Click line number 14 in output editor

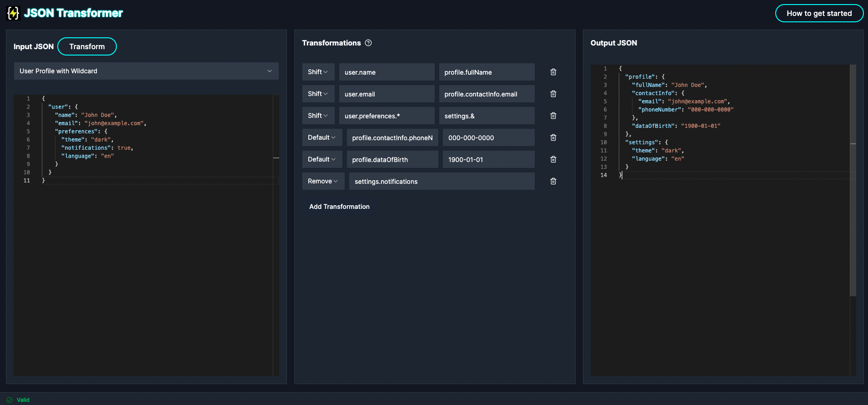tap(604, 175)
